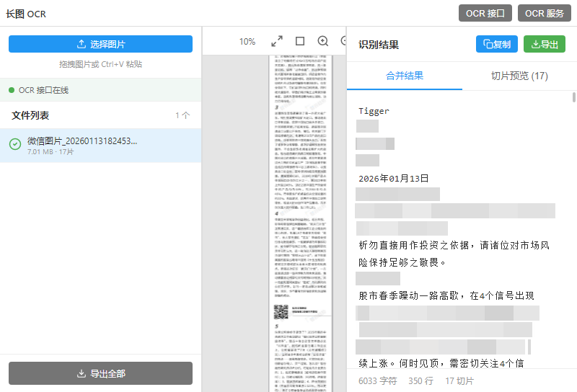Click the Tigger text line in results

pos(374,111)
